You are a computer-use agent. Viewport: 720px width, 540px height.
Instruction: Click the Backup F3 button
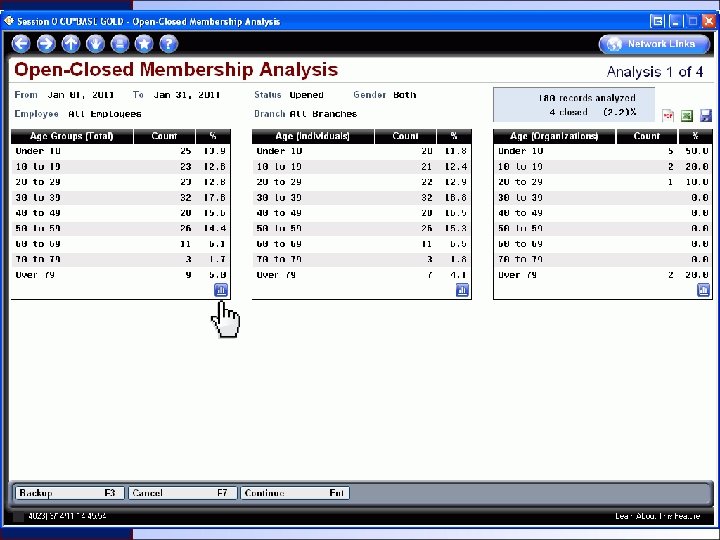click(69, 493)
